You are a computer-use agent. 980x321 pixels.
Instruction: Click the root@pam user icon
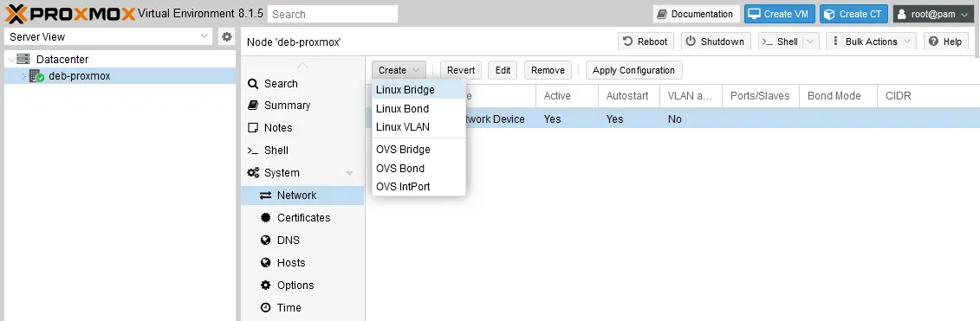pyautogui.click(x=902, y=14)
